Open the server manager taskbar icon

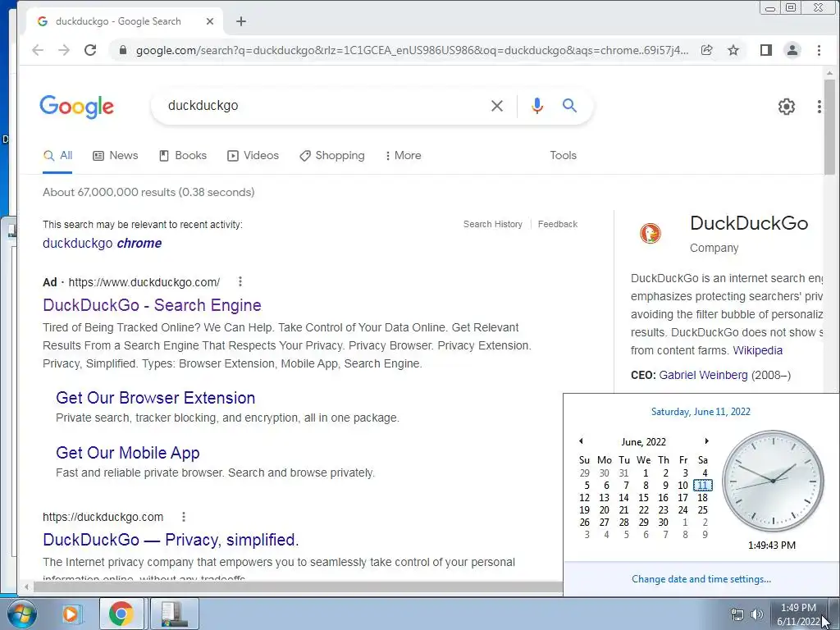(175, 614)
